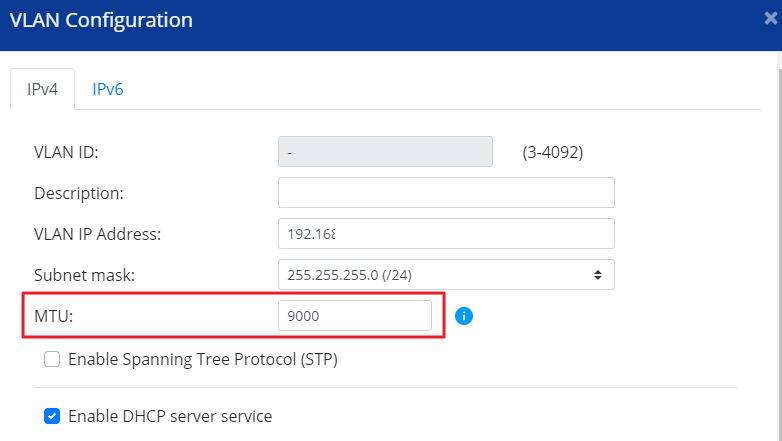Image resolution: width=782 pixels, height=441 pixels.
Task: Click the dialog's vertical scrollbar
Action: tap(778, 250)
